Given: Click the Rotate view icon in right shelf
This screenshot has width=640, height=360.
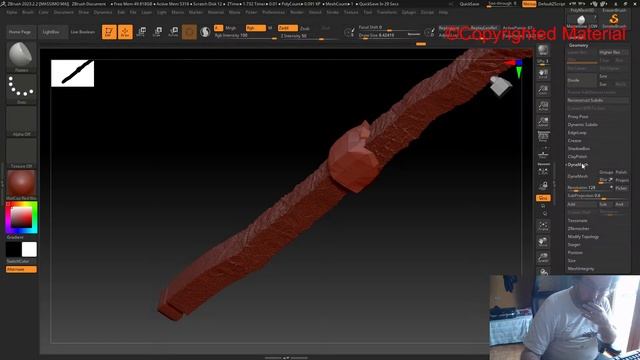Looking at the screenshot, I should click(x=543, y=271).
